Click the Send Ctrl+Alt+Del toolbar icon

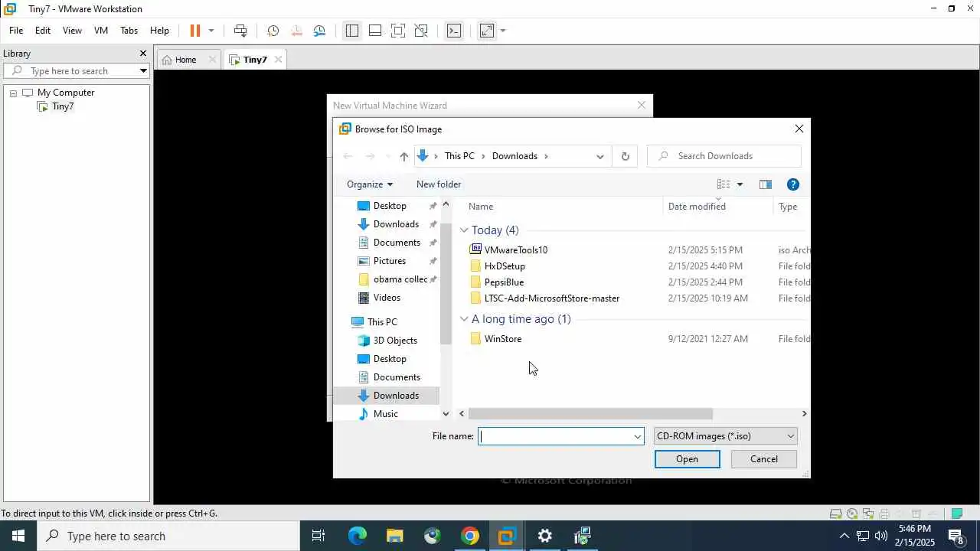pyautogui.click(x=240, y=31)
